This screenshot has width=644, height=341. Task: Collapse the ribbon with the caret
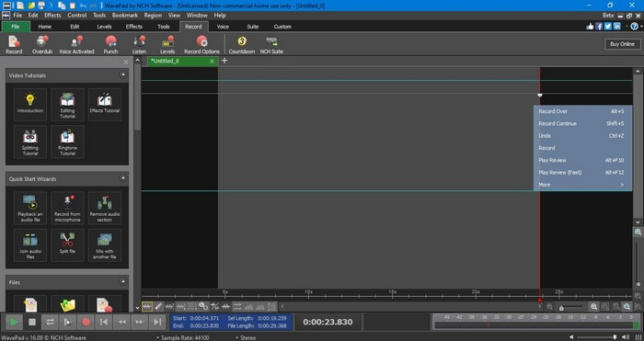coord(627,27)
